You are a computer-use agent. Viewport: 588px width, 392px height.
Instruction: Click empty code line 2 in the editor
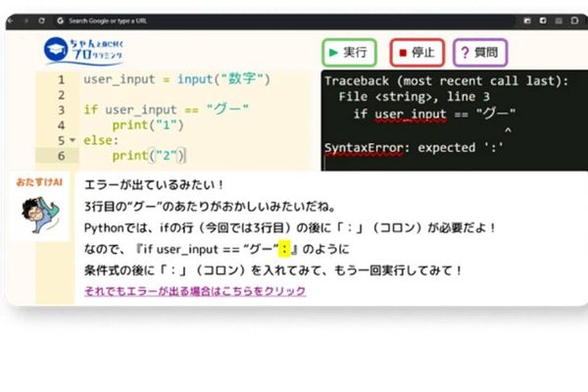click(195, 95)
